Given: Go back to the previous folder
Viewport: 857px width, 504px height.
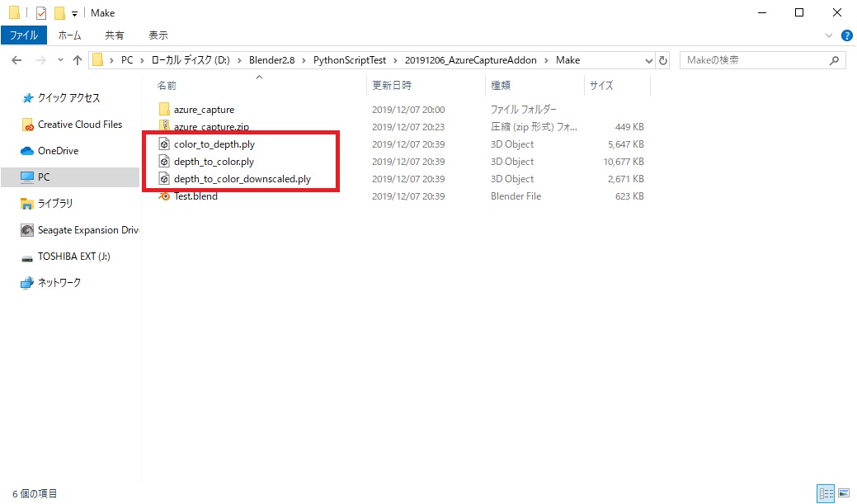Looking at the screenshot, I should tap(17, 60).
